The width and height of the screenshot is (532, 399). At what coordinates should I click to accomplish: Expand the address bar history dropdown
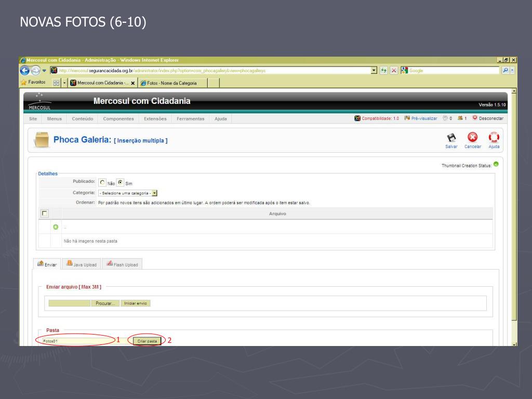click(x=374, y=71)
